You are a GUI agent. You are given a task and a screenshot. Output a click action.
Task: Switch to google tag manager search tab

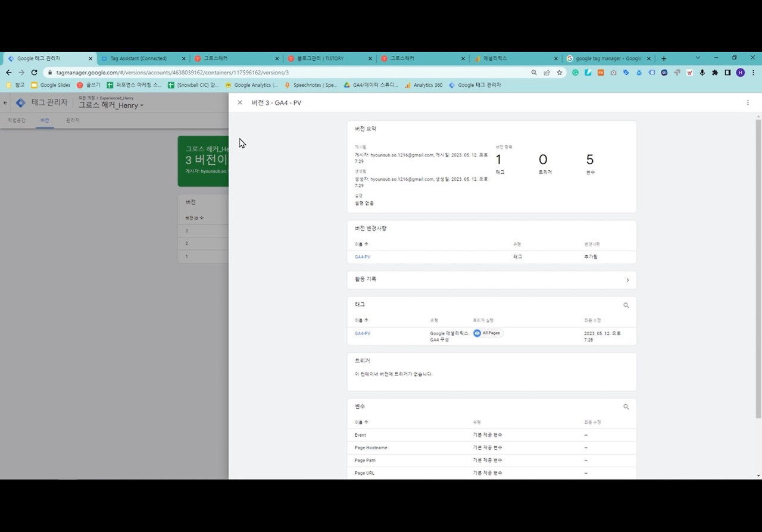[x=608, y=58]
